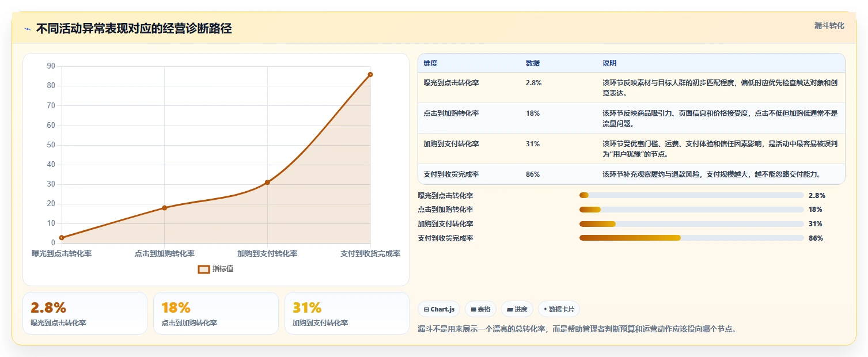The height and width of the screenshot is (357, 868).
Task: Click the x-axis label 支付到收货完成率
Action: [x=370, y=253]
